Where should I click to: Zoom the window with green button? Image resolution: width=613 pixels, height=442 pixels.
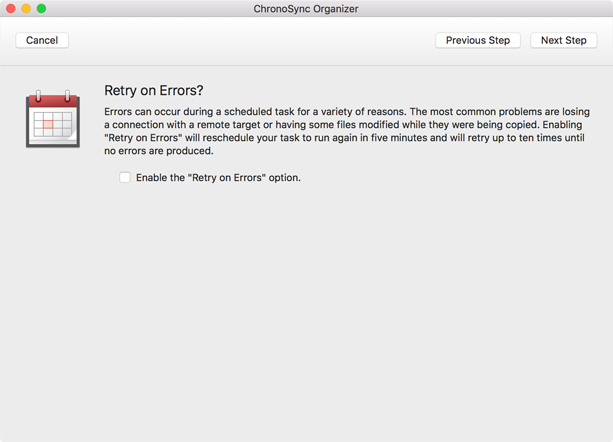point(41,8)
